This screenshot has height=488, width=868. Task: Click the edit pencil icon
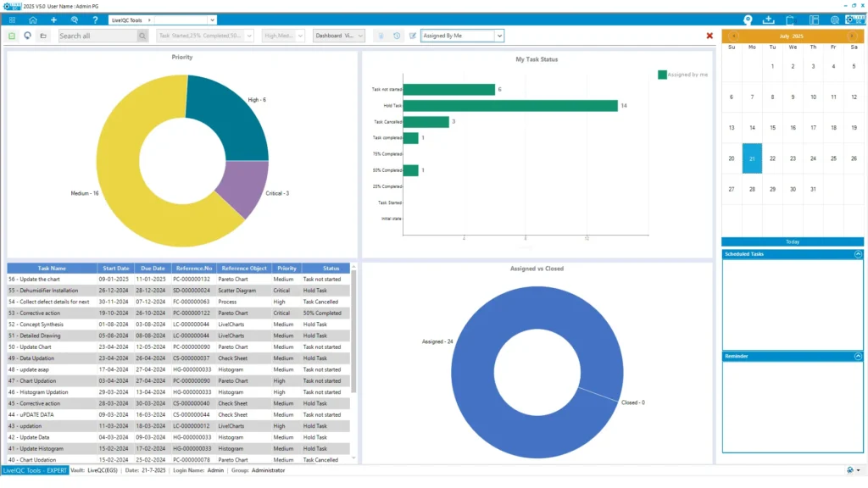point(413,36)
